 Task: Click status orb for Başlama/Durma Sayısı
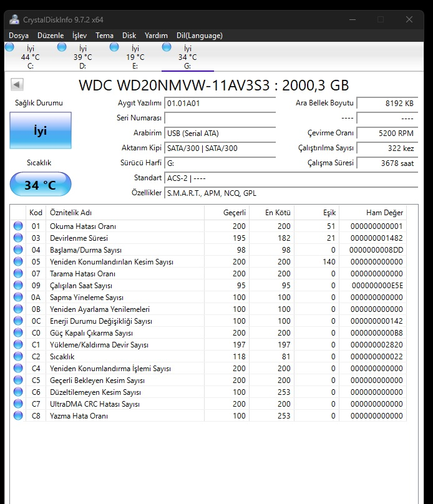point(18,250)
